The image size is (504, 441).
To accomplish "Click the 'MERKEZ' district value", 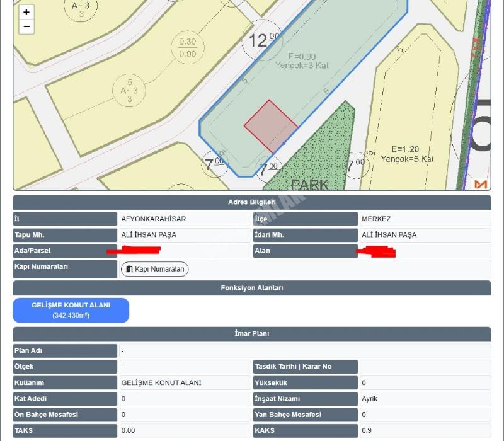I will (376, 219).
